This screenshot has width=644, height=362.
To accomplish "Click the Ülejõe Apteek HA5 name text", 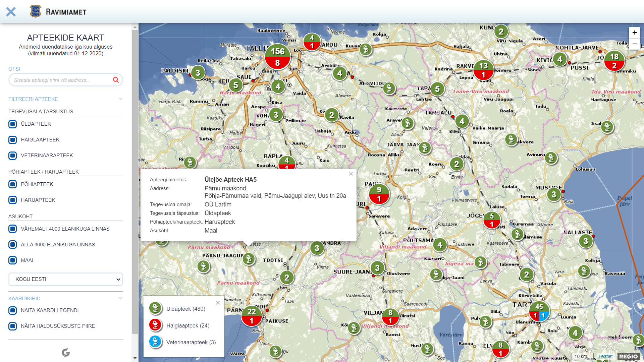I will [x=230, y=180].
